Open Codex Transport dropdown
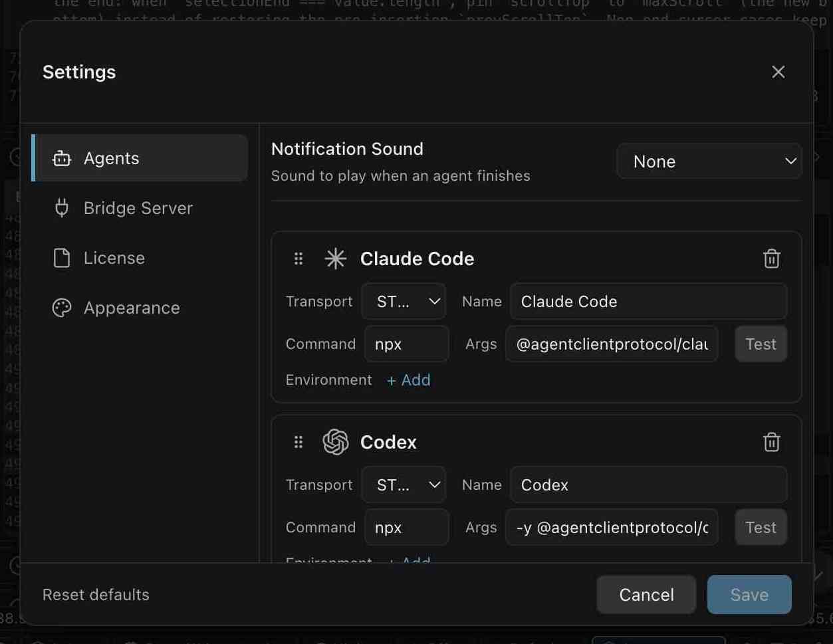The width and height of the screenshot is (833, 644). [x=404, y=484]
